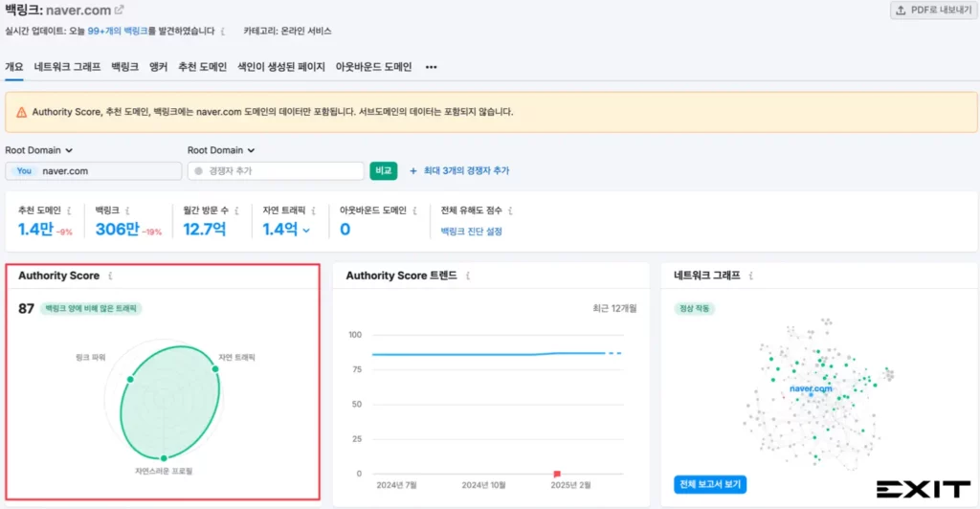Viewport: 980px width, 509px height.
Task: Click the warning triangle icon in banner
Action: coord(21,112)
